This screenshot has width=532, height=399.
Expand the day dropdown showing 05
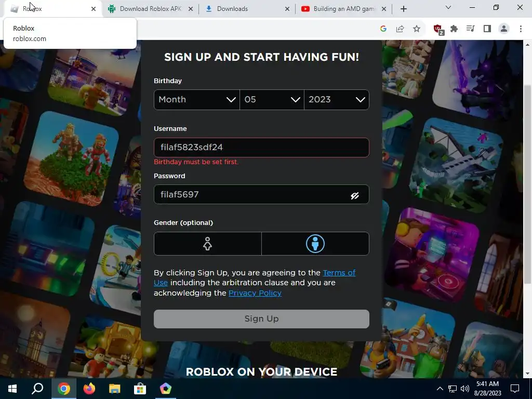pyautogui.click(x=272, y=100)
